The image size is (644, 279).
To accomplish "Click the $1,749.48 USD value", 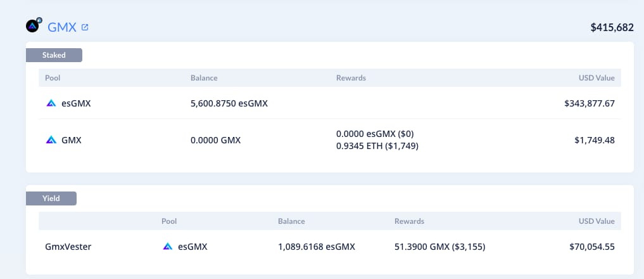I will coord(595,140).
